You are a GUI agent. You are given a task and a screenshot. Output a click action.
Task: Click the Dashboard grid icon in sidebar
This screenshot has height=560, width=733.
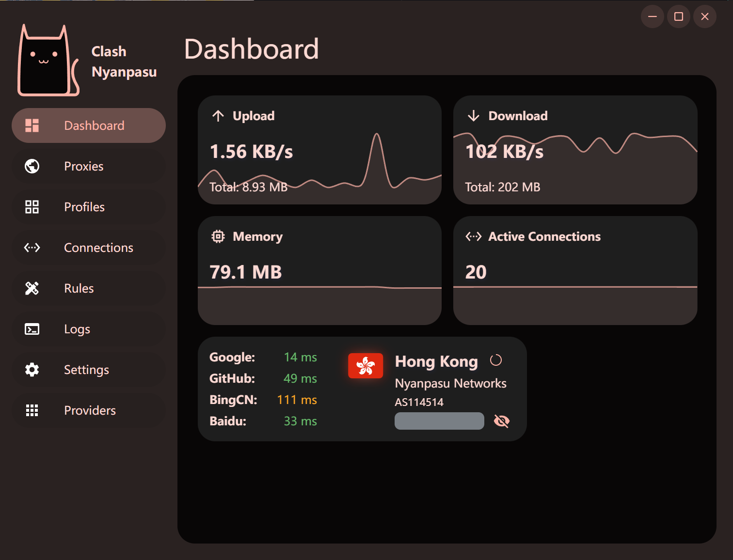click(32, 125)
